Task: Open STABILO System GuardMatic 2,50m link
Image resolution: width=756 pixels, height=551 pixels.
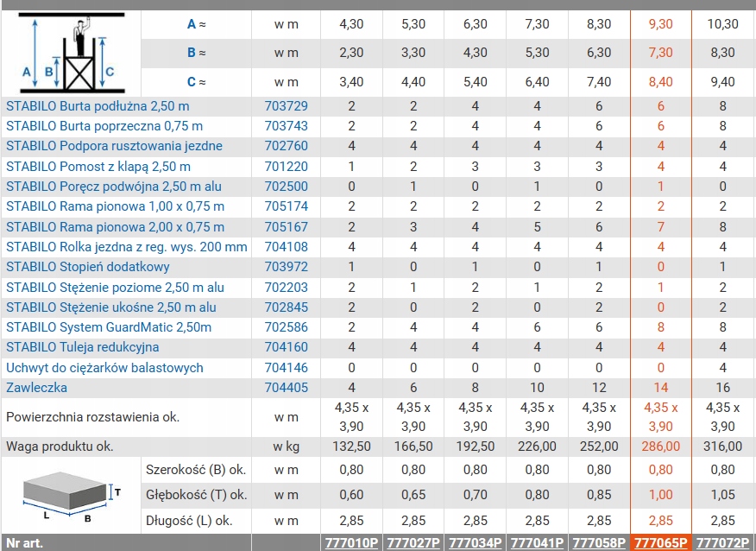Action: (x=109, y=327)
